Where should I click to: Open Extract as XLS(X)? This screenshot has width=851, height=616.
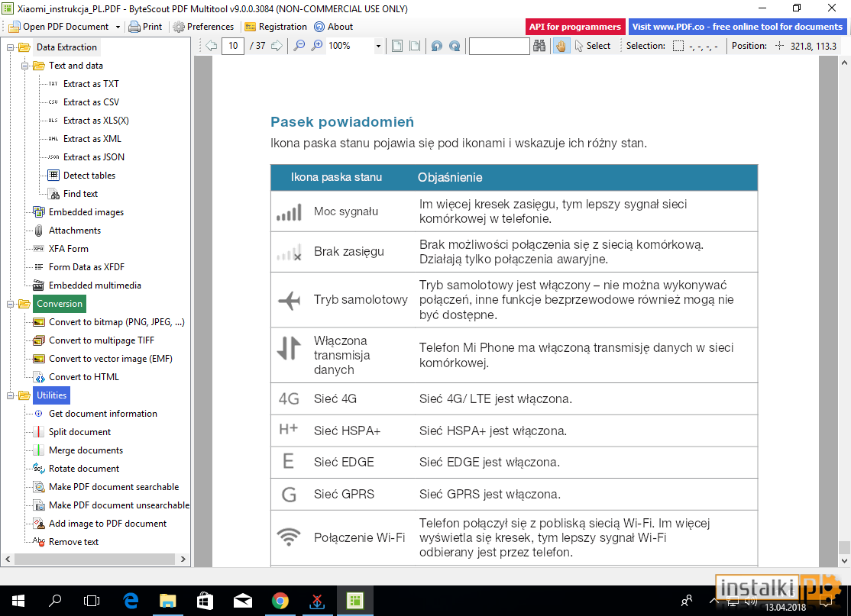pyautogui.click(x=95, y=121)
